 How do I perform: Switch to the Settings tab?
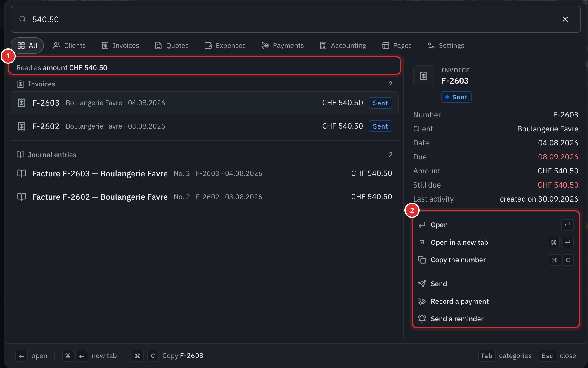(446, 46)
